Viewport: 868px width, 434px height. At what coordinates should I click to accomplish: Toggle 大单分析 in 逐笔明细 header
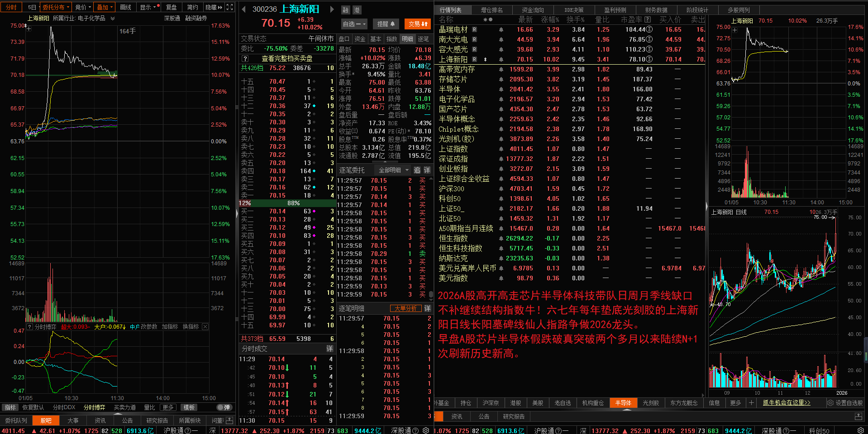coord(405,308)
